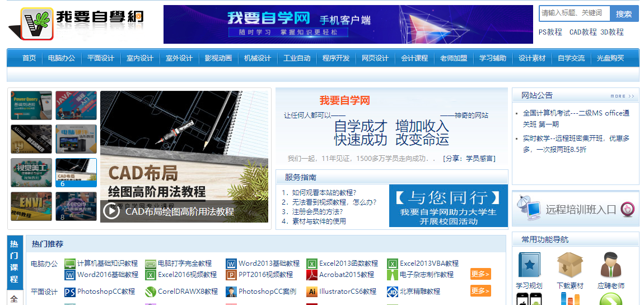Open the 设计素材 navigation menu
The height and width of the screenshot is (305, 644).
[x=532, y=58]
